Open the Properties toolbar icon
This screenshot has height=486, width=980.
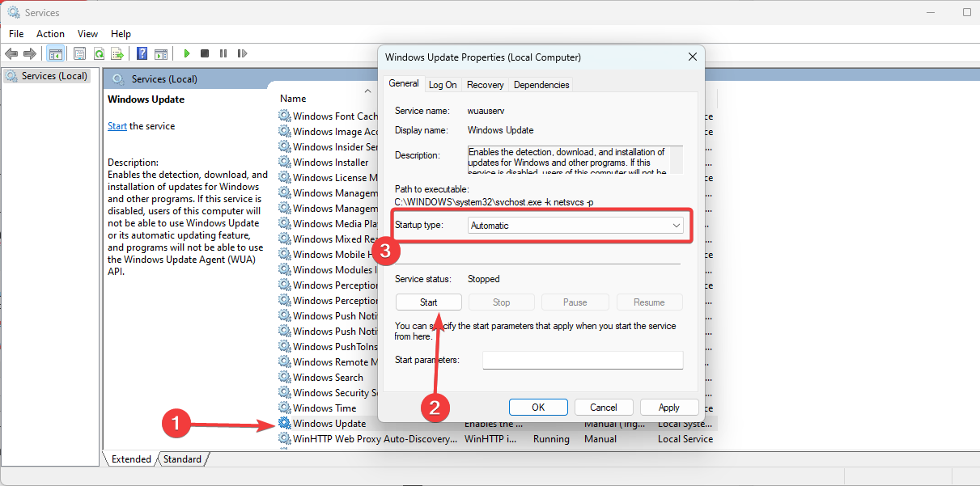coord(79,53)
